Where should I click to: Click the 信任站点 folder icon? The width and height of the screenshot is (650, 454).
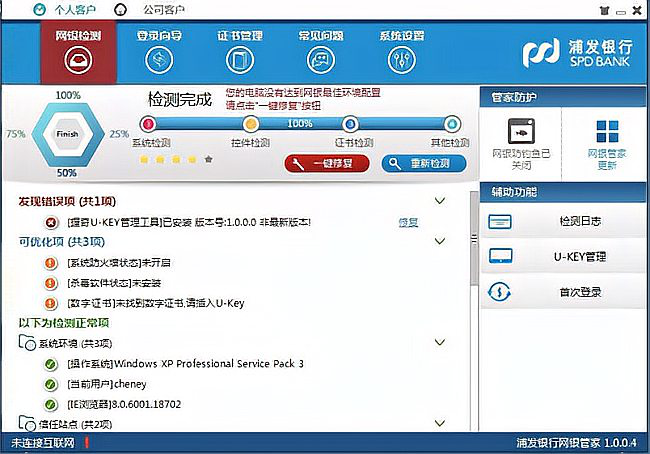tap(27, 423)
